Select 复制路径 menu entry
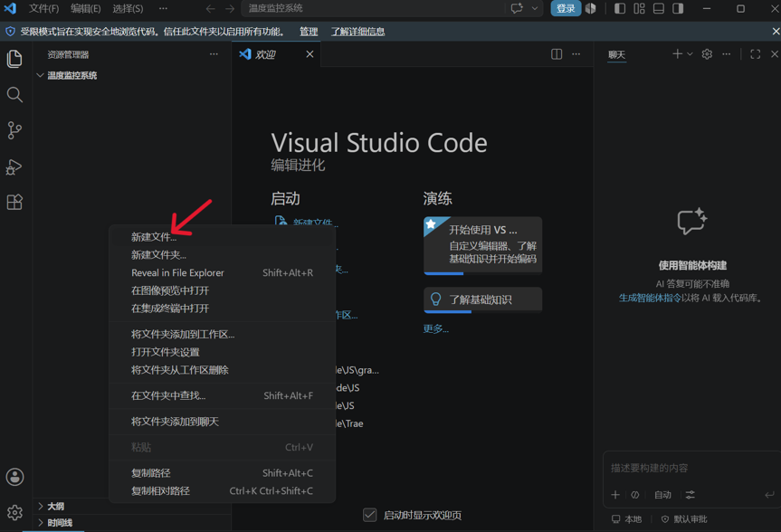Viewport: 781px width, 532px height. (222, 473)
